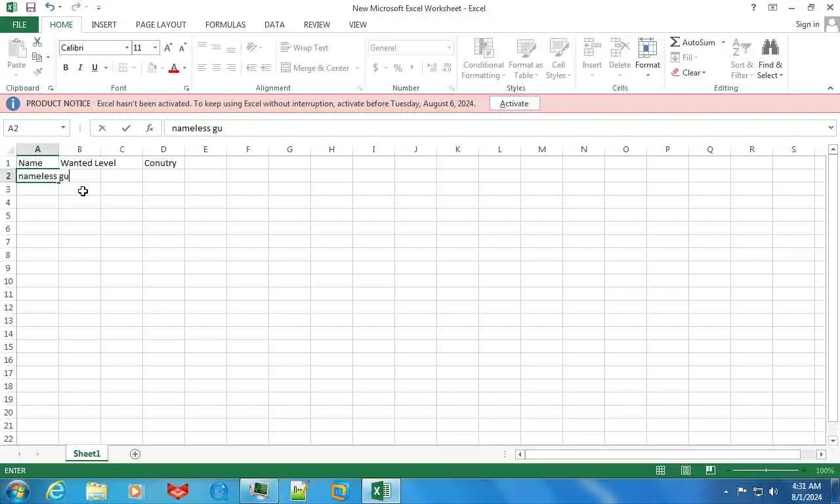Image resolution: width=840 pixels, height=504 pixels.
Task: Toggle Underline formatting
Action: tap(94, 68)
